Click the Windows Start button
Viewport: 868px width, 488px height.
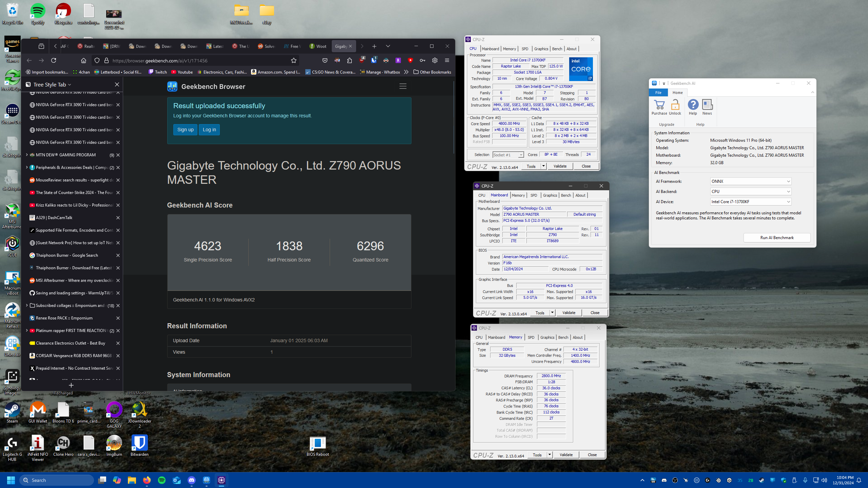11,480
